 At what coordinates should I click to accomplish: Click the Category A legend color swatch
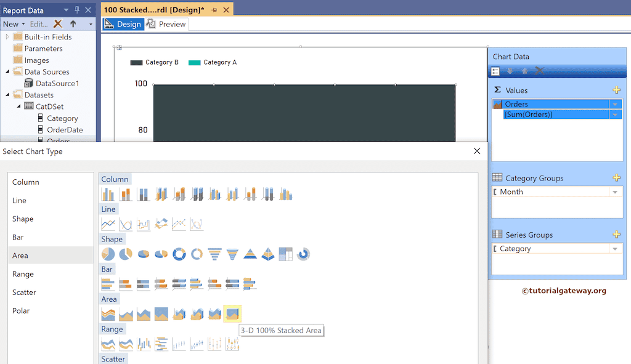click(194, 62)
